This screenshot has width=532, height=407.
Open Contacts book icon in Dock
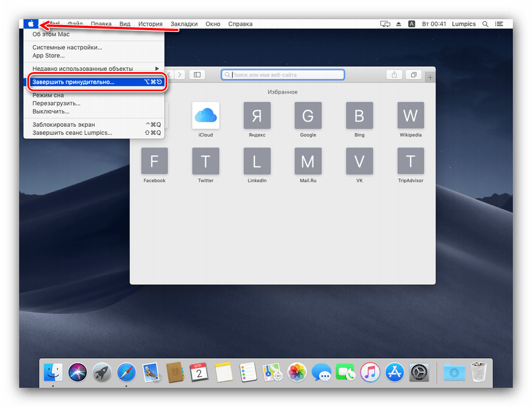point(175,372)
